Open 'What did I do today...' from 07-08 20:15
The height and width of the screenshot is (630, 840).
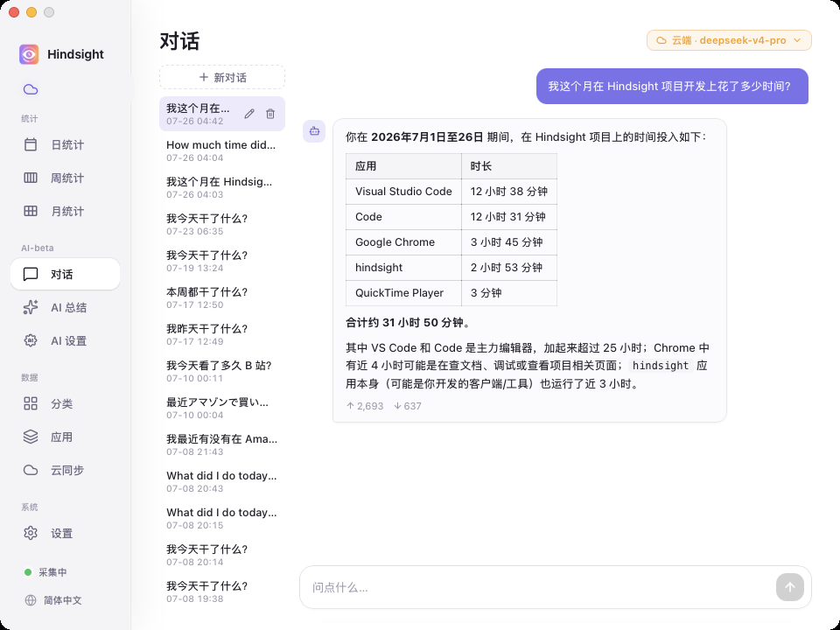pos(222,518)
